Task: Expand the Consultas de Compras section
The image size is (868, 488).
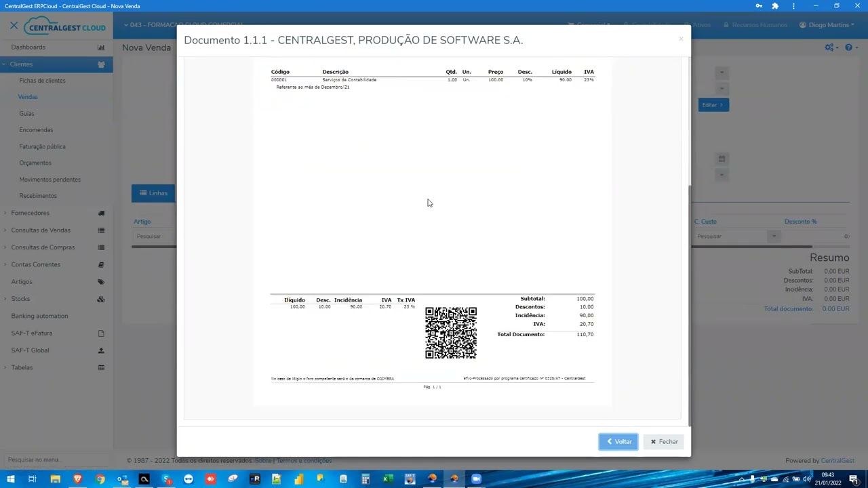Action: pos(5,247)
